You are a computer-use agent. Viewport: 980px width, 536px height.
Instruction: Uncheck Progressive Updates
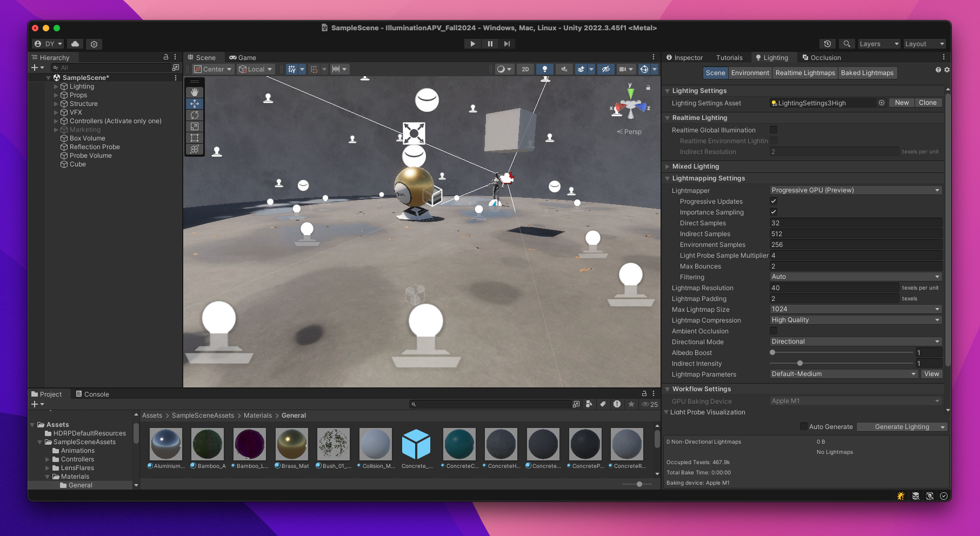(x=774, y=201)
